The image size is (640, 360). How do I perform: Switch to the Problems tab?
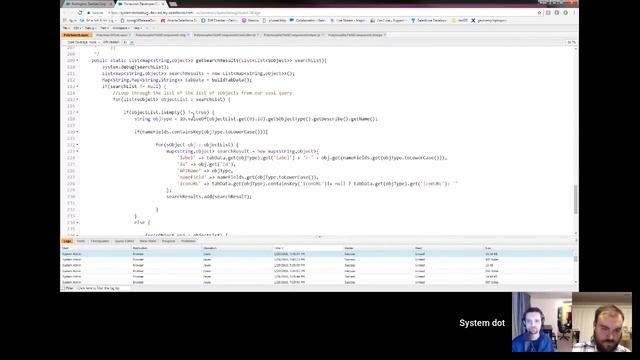[x=188, y=241]
